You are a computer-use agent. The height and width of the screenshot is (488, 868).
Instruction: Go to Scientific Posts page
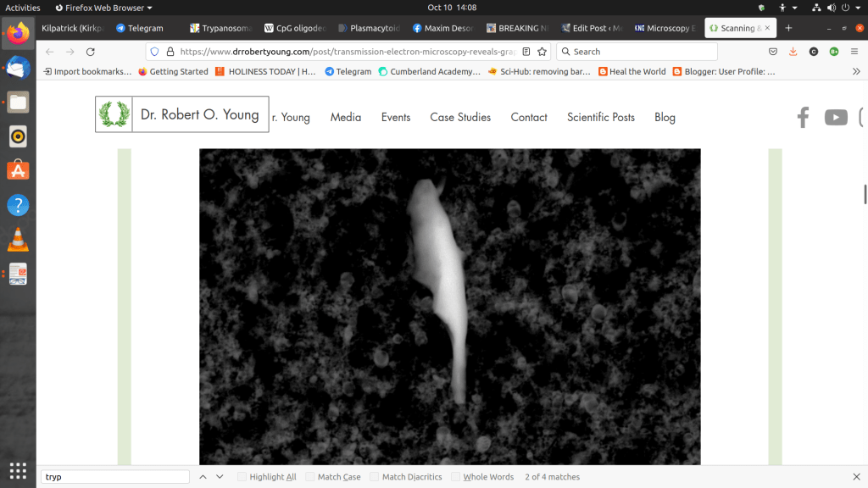(600, 118)
